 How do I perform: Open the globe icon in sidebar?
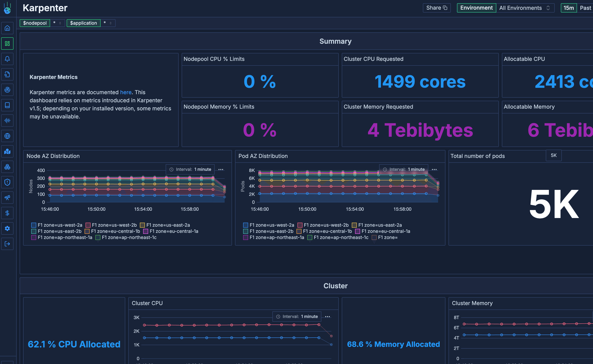coord(7,136)
